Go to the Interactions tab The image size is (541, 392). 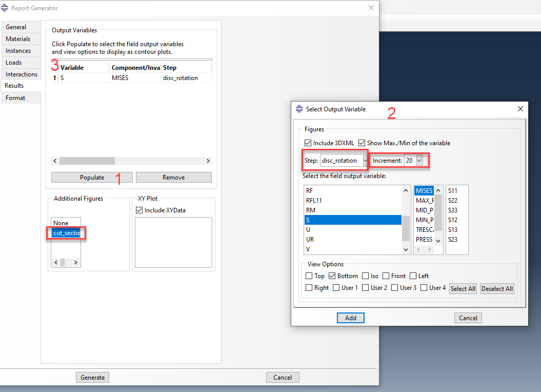pos(22,74)
